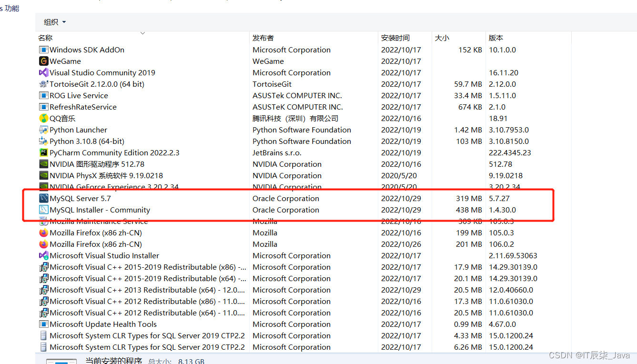Click the NVIDIA PhysX 系统软件 icon

click(x=43, y=175)
